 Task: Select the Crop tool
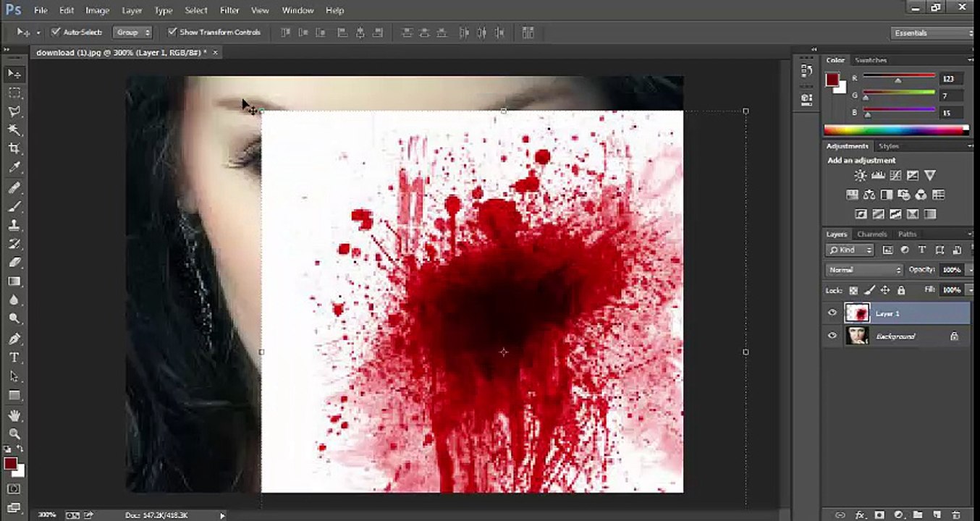(x=14, y=148)
